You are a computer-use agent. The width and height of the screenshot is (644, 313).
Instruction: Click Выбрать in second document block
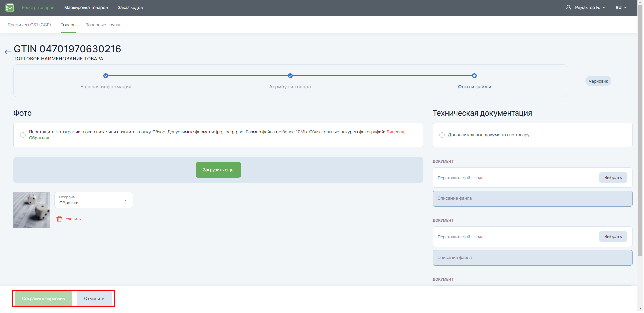613,237
